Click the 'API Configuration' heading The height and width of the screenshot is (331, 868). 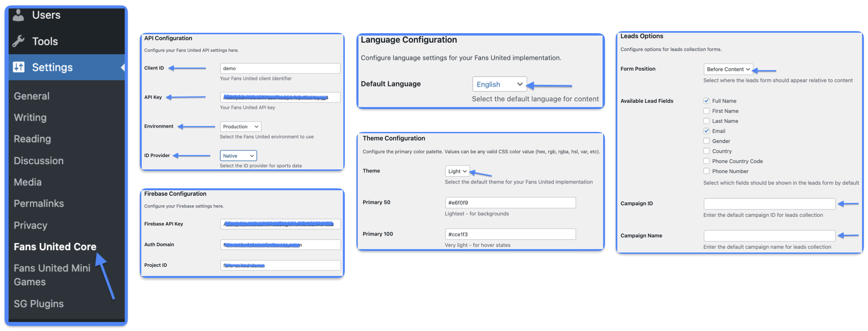coord(168,38)
